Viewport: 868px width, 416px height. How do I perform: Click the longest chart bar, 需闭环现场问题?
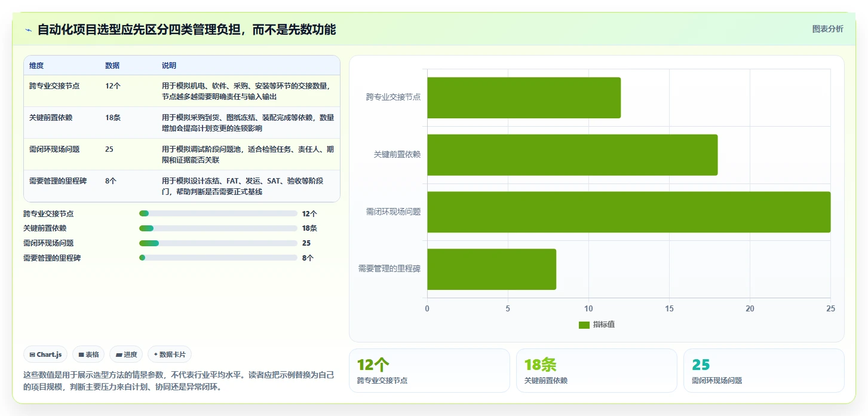pos(628,212)
